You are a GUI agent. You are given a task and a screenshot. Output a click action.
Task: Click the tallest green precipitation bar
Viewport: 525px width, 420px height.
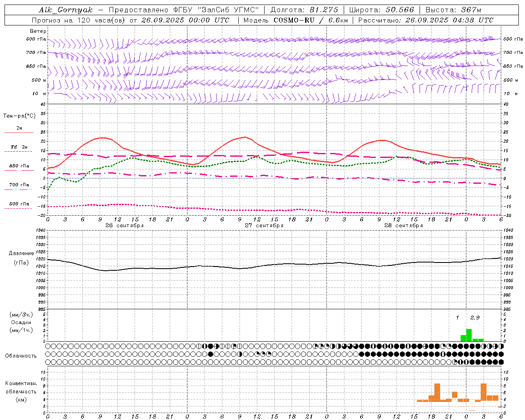[x=469, y=335]
